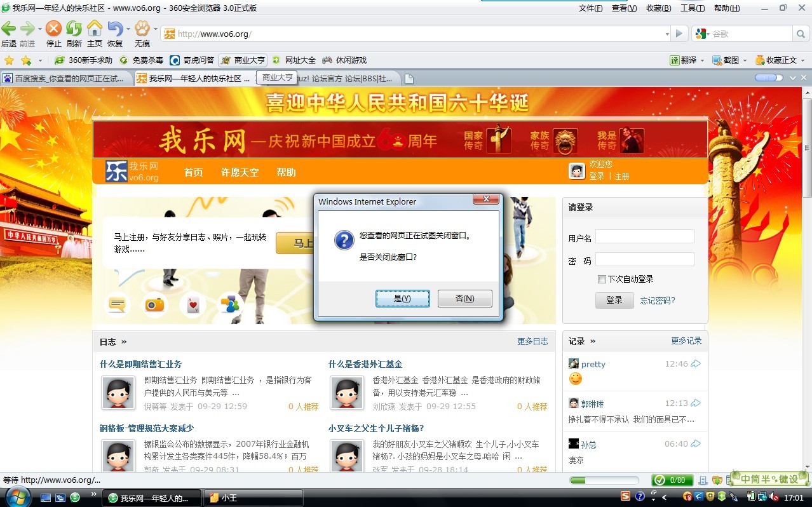Image resolution: width=812 pixels, height=507 pixels.
Task: Expand the 收藏正文 dropdown arrow
Action: 802,61
